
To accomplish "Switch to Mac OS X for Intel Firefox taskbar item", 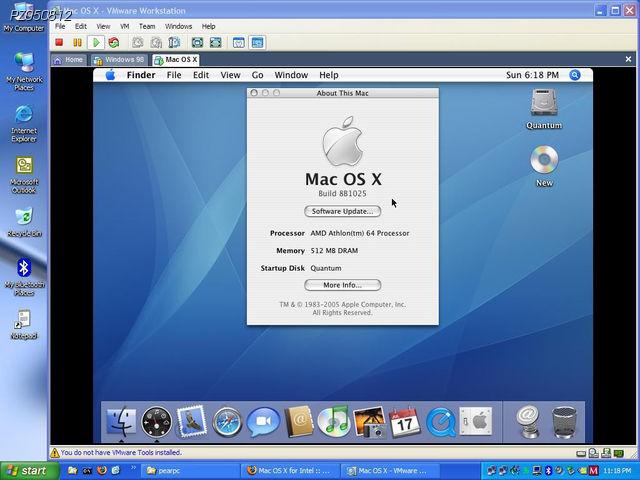I will tap(289, 471).
